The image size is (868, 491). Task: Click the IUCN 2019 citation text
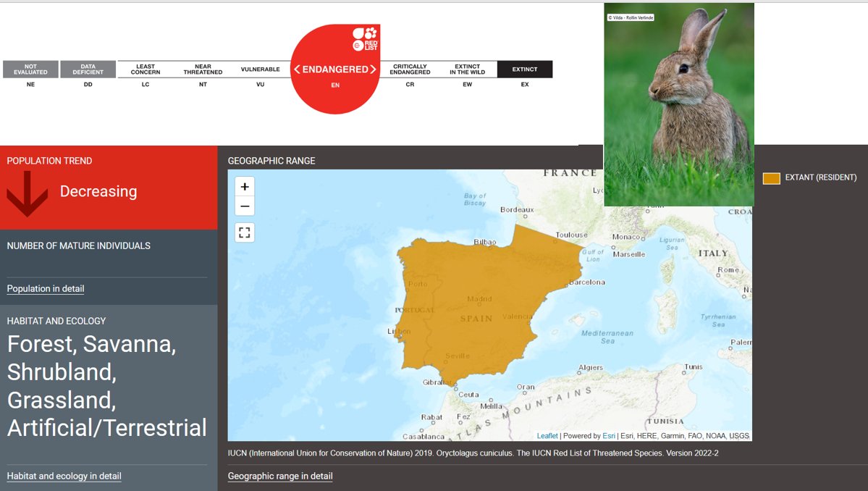point(473,453)
